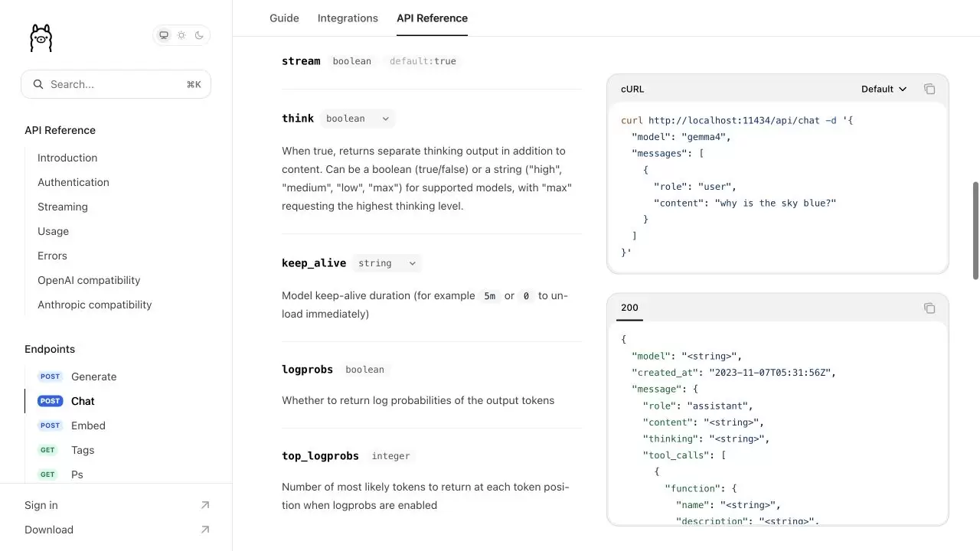Click the search magnifier icon
The height and width of the screenshot is (551, 980).
tap(38, 84)
